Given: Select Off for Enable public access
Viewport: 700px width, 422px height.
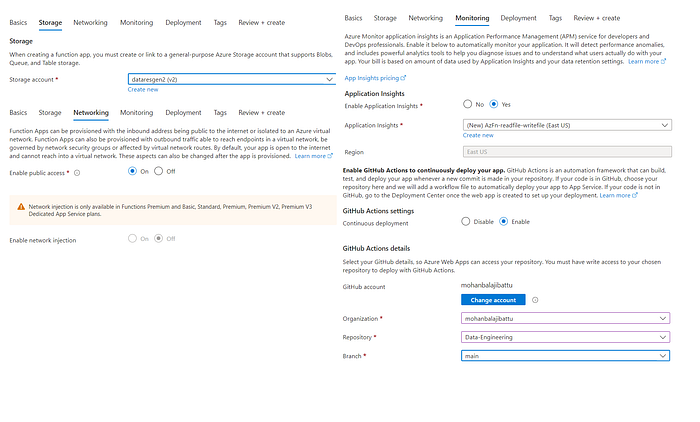Looking at the screenshot, I should tap(158, 171).
